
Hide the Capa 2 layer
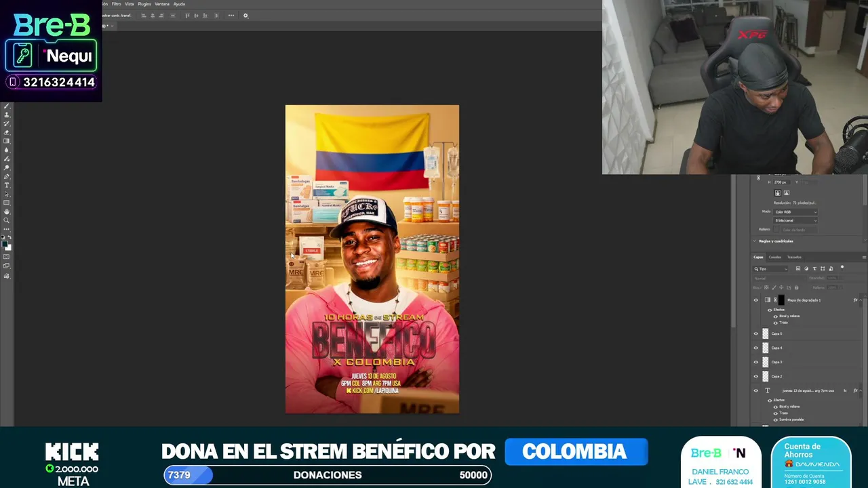coord(756,376)
